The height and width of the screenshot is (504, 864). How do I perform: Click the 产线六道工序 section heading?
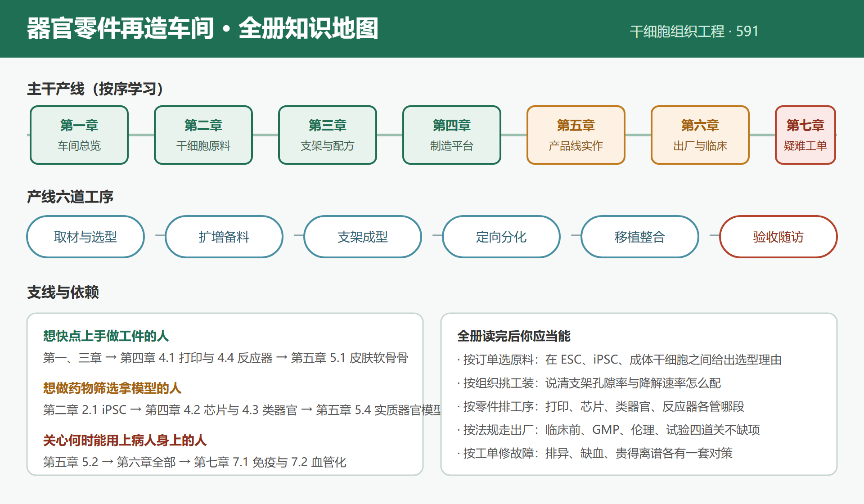(x=70, y=197)
